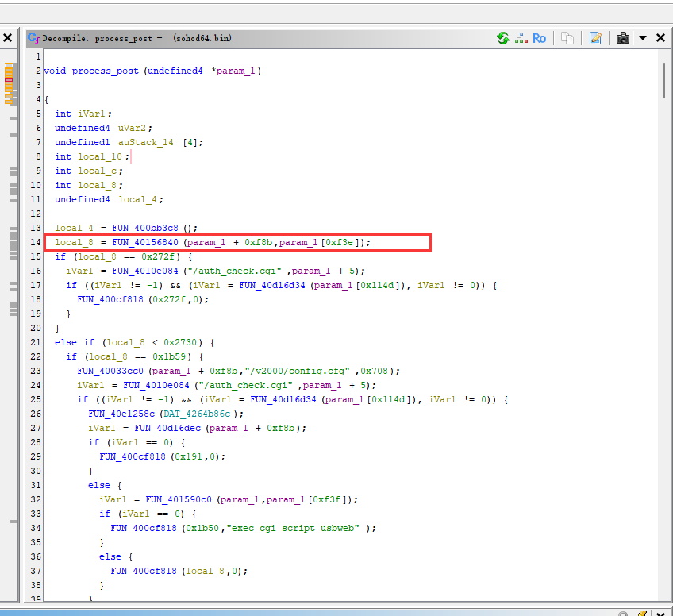
Task: Click the copy icon in Decompile toolbar
Action: coord(567,38)
